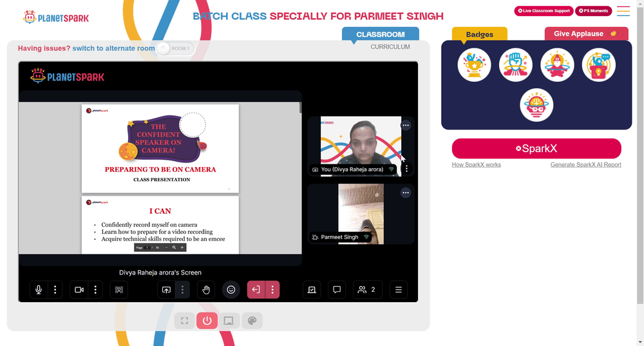Raise your hand in the meeting
This screenshot has height=346, width=644.
(x=206, y=290)
